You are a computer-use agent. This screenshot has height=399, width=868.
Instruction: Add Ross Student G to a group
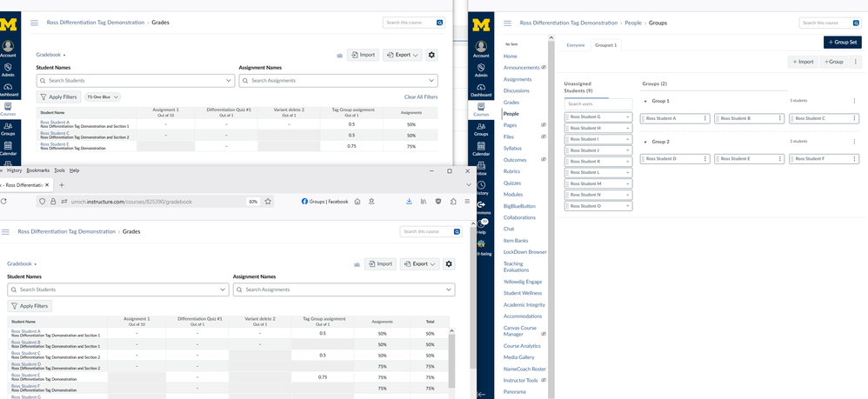[x=628, y=116]
